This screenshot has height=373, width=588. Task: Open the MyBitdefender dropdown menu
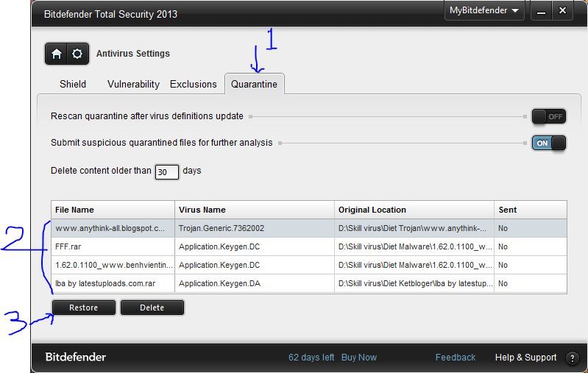point(484,10)
